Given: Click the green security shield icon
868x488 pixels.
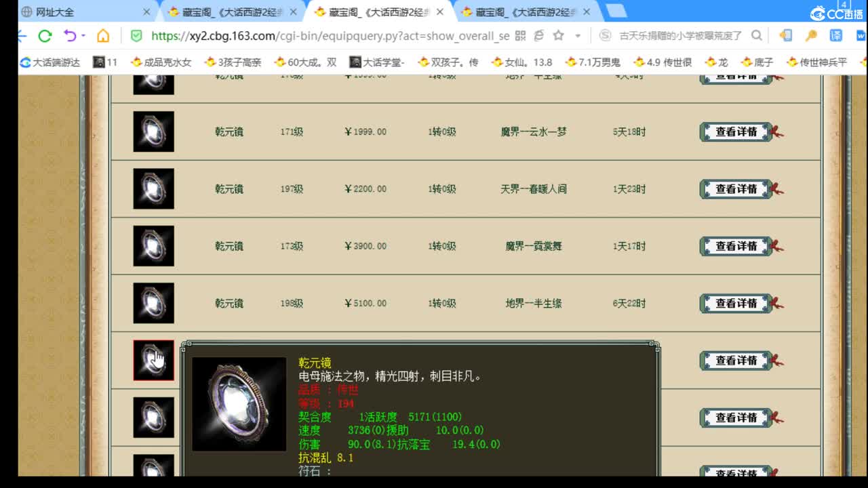Looking at the screenshot, I should pos(136,36).
